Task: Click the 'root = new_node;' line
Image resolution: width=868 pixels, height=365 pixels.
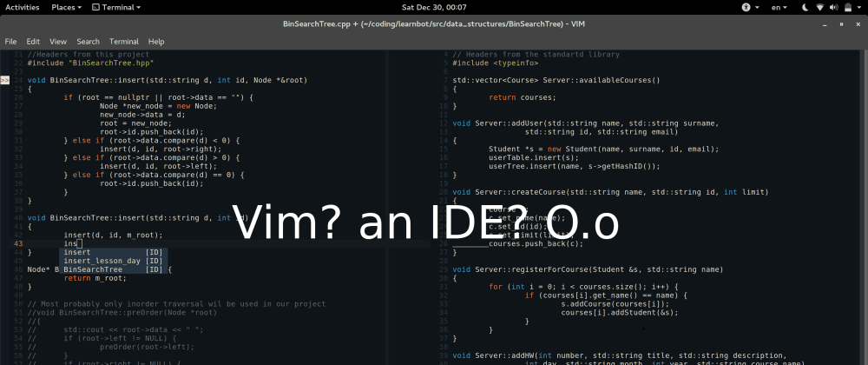Action: point(135,123)
